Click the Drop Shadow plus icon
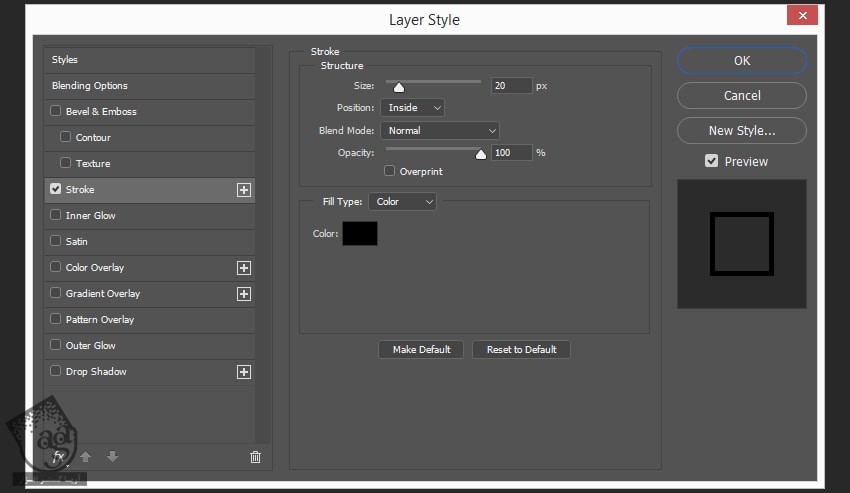 pyautogui.click(x=243, y=372)
